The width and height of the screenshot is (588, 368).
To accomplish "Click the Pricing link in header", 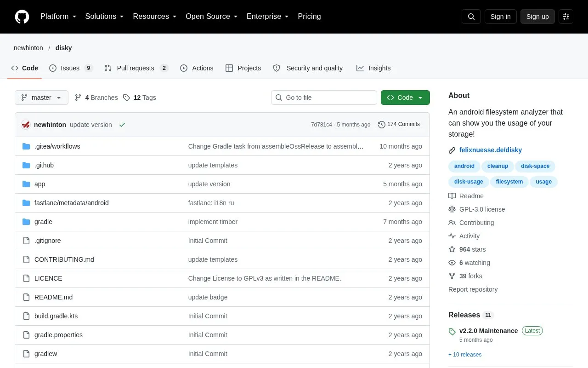I will click(x=309, y=17).
